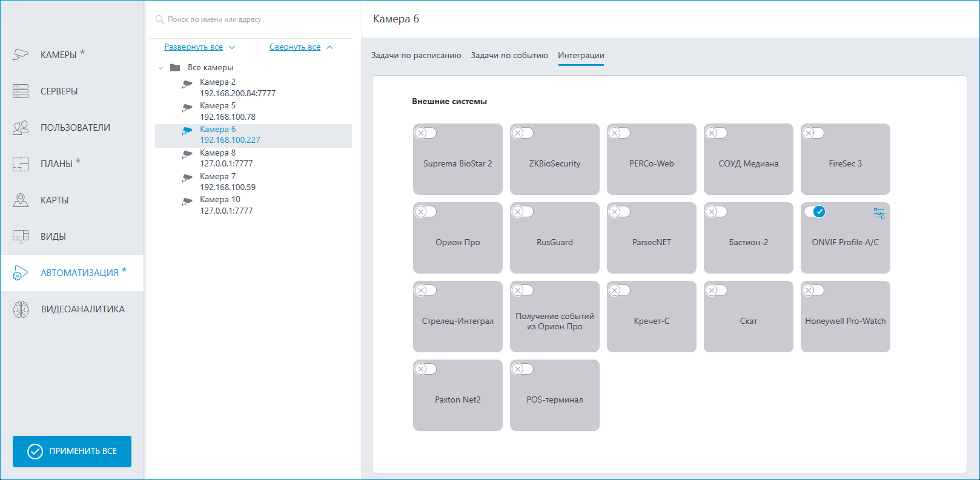The image size is (980, 480).
Task: Click the Все камеры folder icon
Action: [175, 67]
